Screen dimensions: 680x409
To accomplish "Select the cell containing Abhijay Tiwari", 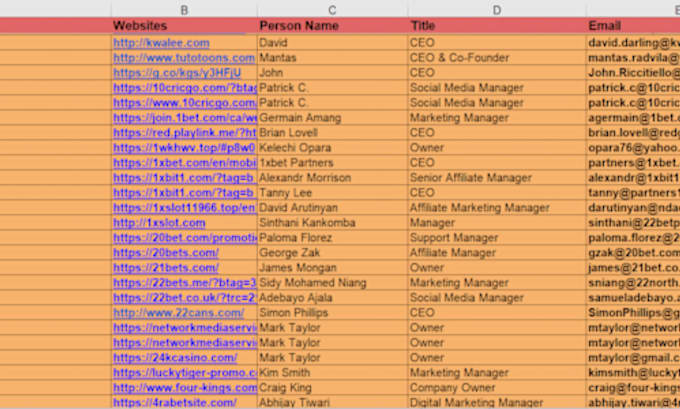I will click(x=332, y=402).
